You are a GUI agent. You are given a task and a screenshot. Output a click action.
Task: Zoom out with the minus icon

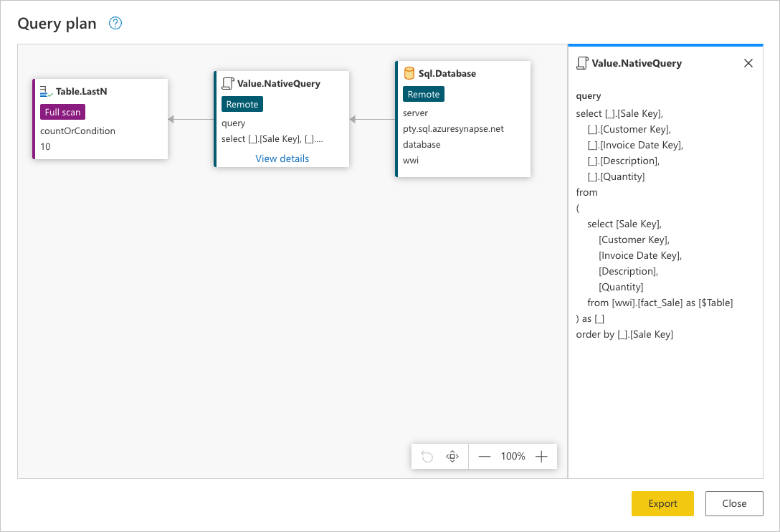pos(485,456)
